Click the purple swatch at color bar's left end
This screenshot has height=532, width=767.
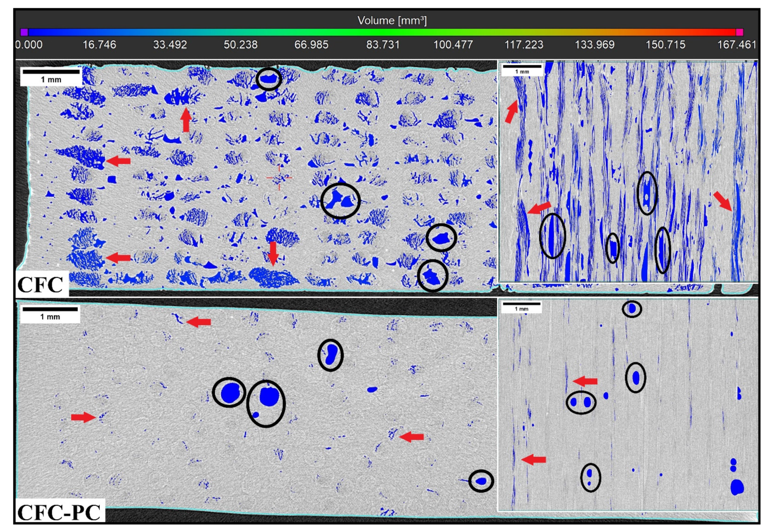24,32
